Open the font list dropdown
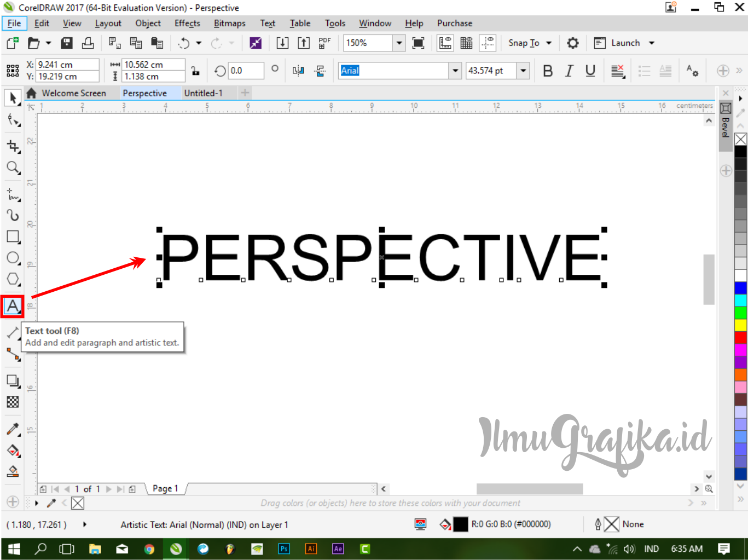 [456, 70]
